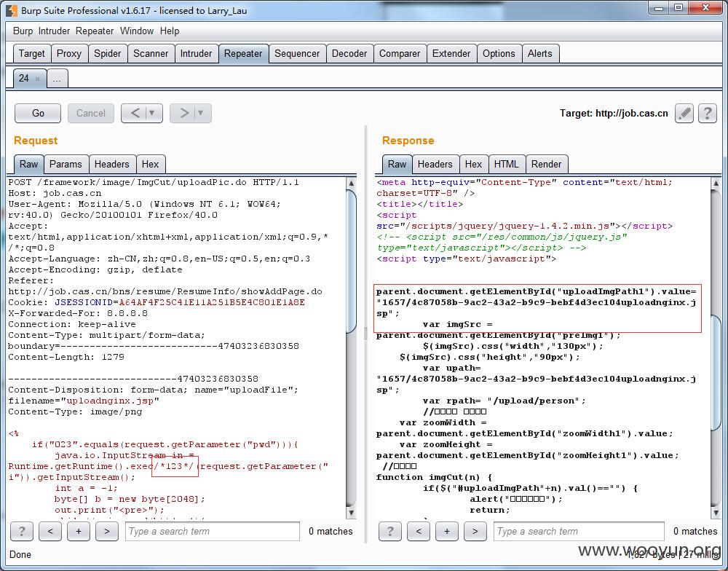Viewport: 728px width, 571px height.
Task: Switch to the Decoder tab
Action: (x=349, y=53)
